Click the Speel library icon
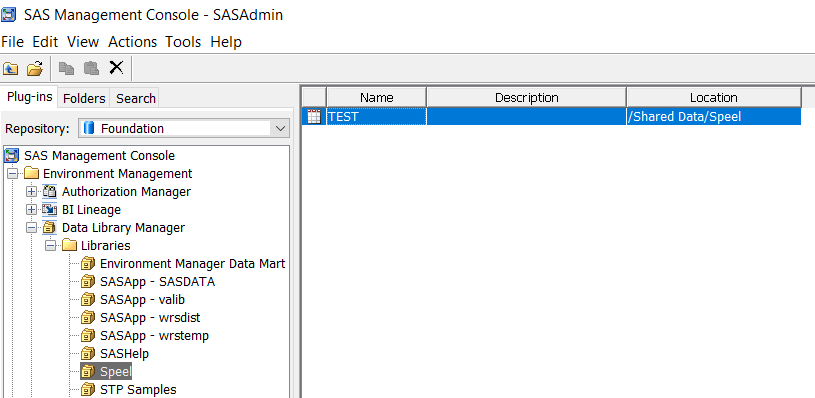Screen dimensions: 815x398 click(88, 372)
